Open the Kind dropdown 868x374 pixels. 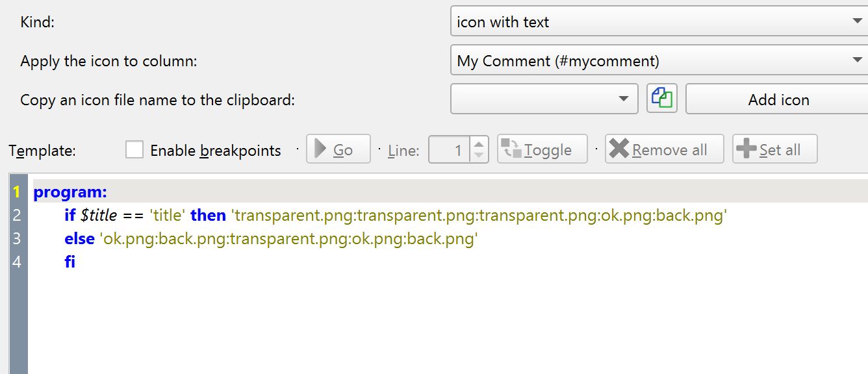659,22
